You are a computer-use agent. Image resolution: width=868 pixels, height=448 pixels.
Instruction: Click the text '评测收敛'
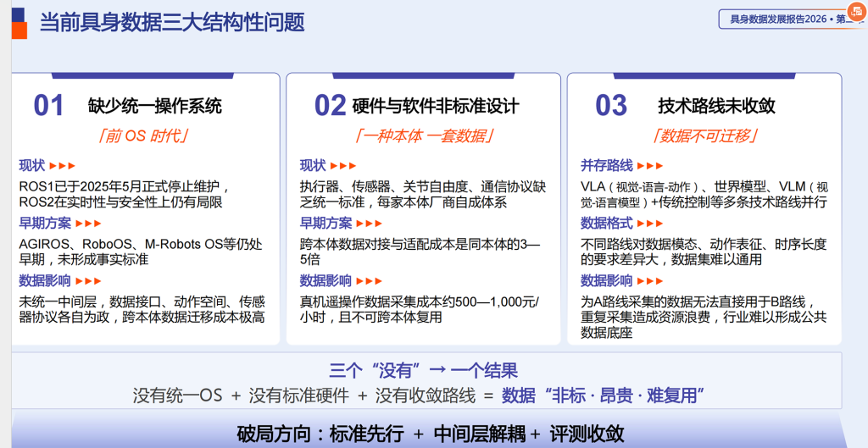(587, 434)
